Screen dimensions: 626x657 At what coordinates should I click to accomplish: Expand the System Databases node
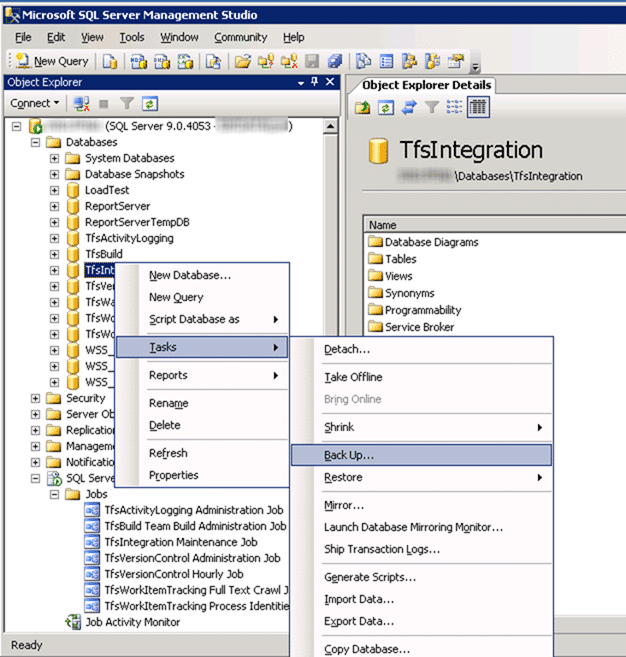tap(54, 158)
